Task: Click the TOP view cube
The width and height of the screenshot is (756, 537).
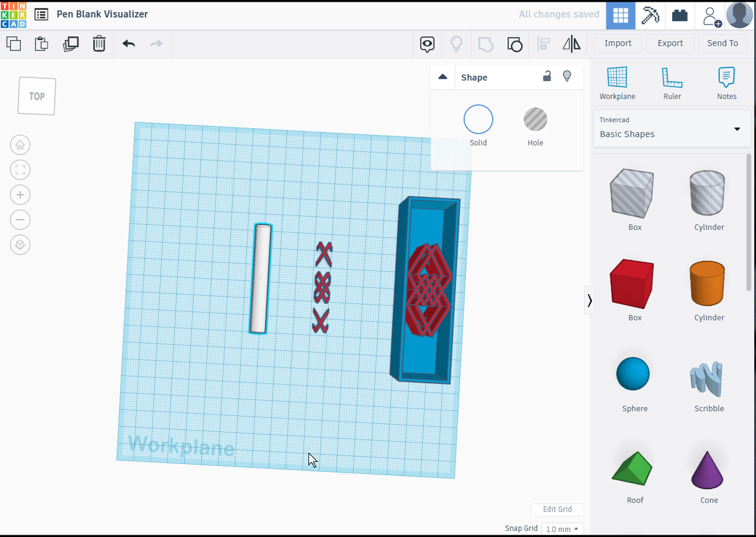Action: click(37, 96)
